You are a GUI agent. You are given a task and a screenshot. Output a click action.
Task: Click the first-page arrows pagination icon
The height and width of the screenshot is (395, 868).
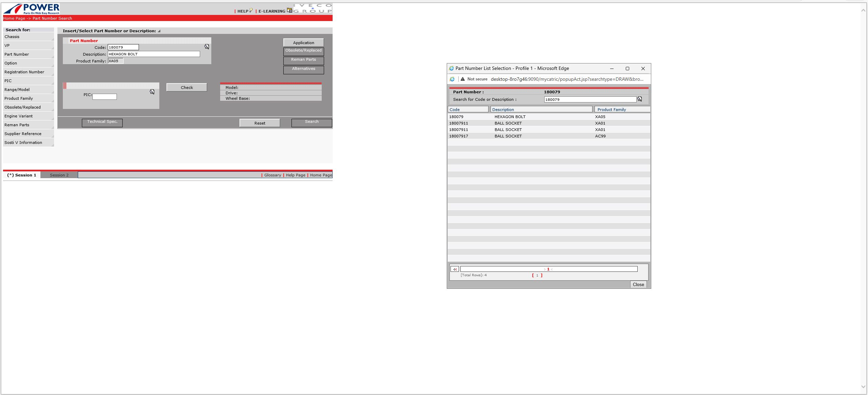click(455, 269)
